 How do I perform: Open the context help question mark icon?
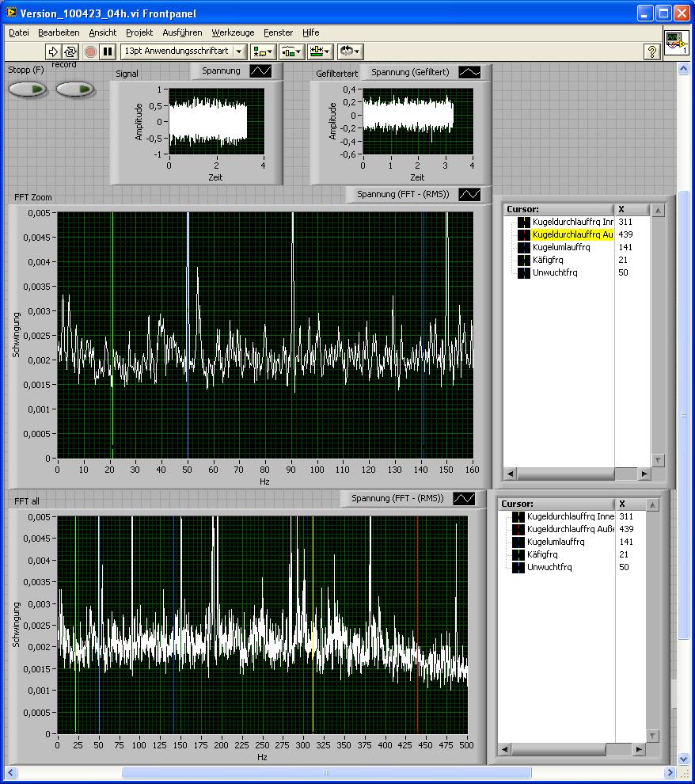click(x=651, y=51)
